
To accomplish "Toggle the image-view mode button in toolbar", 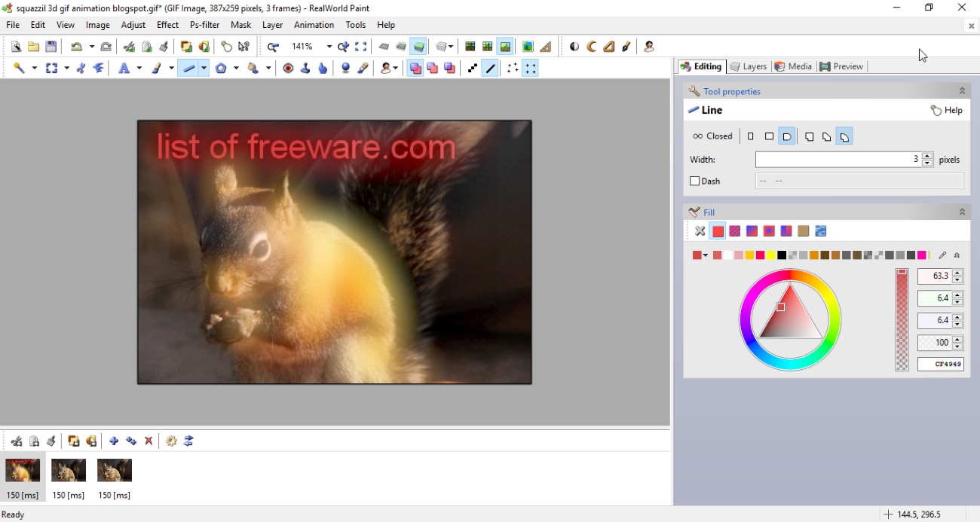I will pos(505,47).
